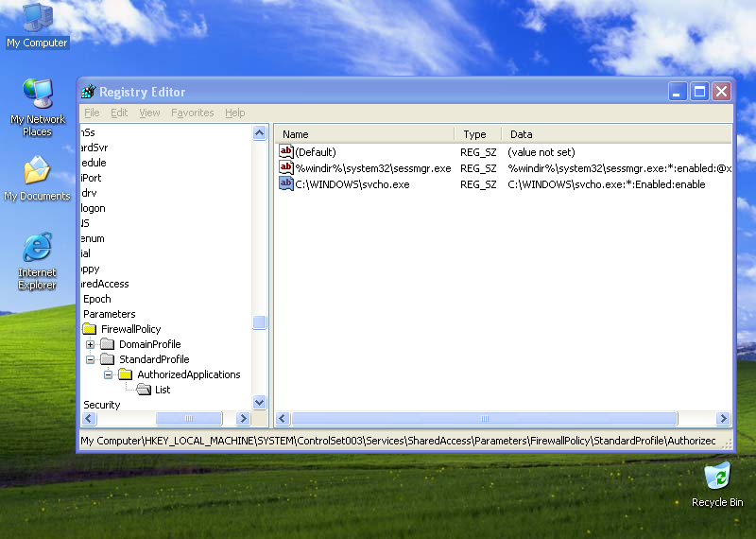Sort values by Type column header

tap(478, 134)
